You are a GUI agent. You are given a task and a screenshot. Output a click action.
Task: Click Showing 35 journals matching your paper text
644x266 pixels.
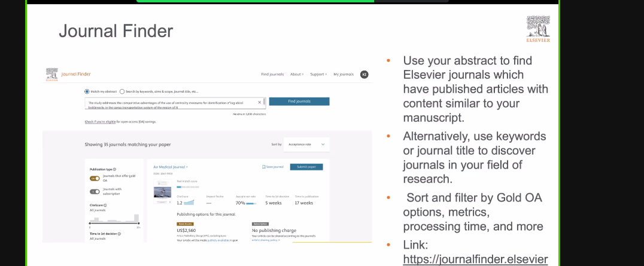coord(127,145)
